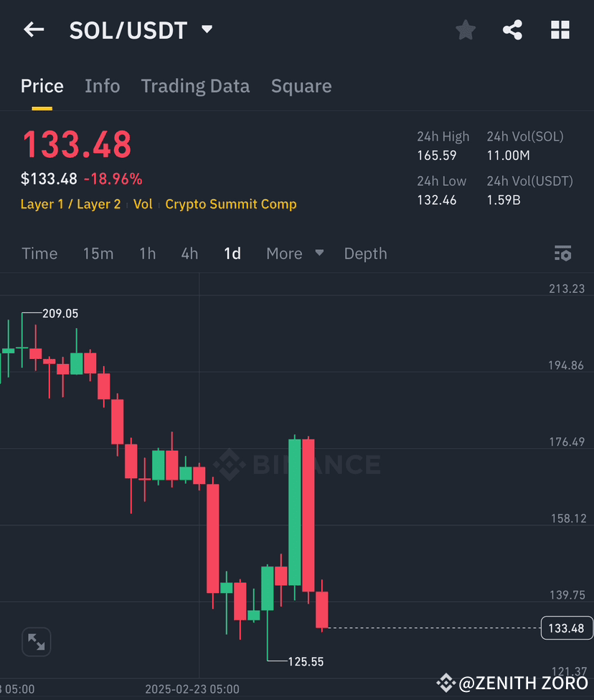Switch to Time view on chart
This screenshot has height=700, width=594.
pyautogui.click(x=39, y=253)
